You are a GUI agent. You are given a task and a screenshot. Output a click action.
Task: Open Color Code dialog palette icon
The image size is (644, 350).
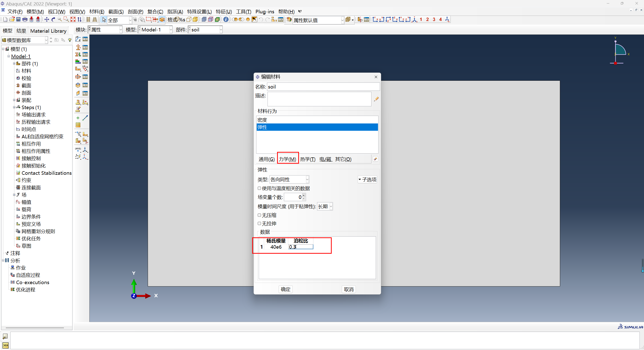click(x=289, y=20)
